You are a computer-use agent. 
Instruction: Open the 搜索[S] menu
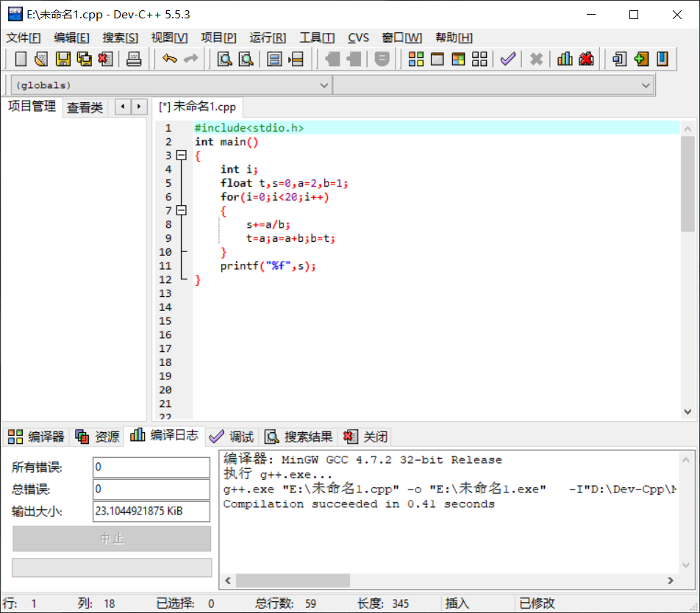tap(120, 38)
